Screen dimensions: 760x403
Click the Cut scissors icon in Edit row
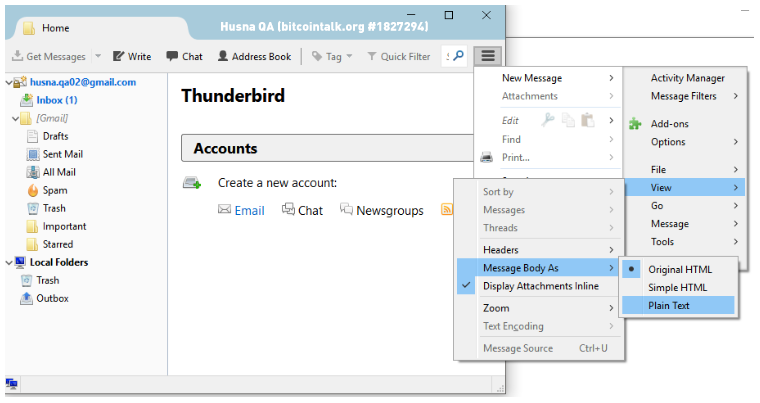point(548,120)
